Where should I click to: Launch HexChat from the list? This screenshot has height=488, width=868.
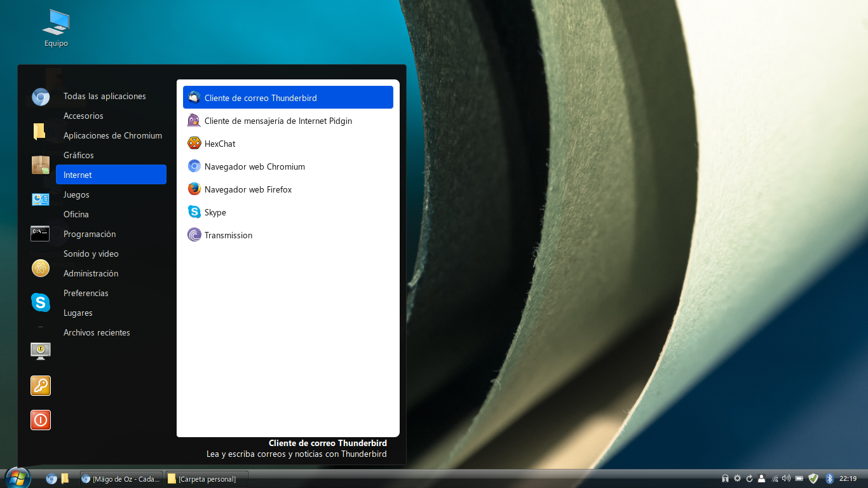(288, 144)
